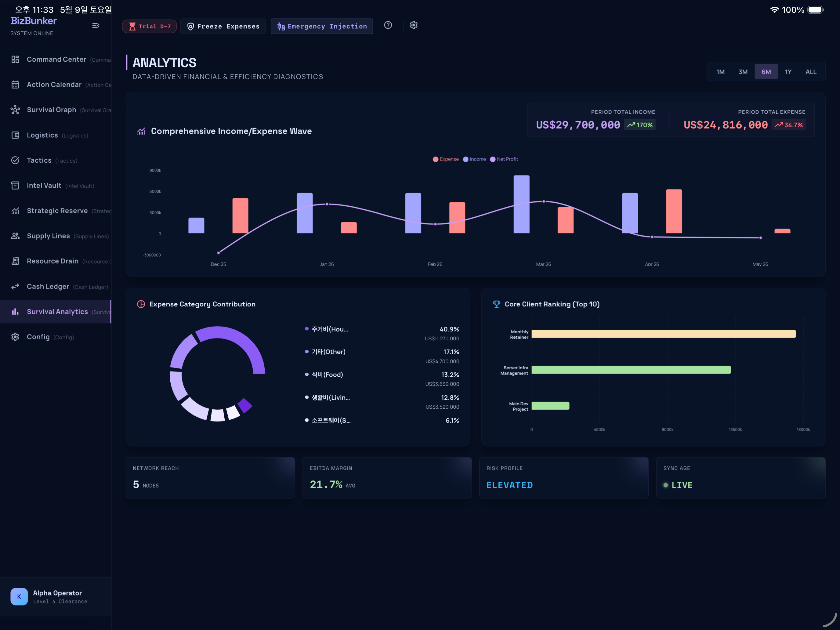Viewport: 840px width, 630px height.
Task: Select the 1M time range
Action: [x=720, y=72]
